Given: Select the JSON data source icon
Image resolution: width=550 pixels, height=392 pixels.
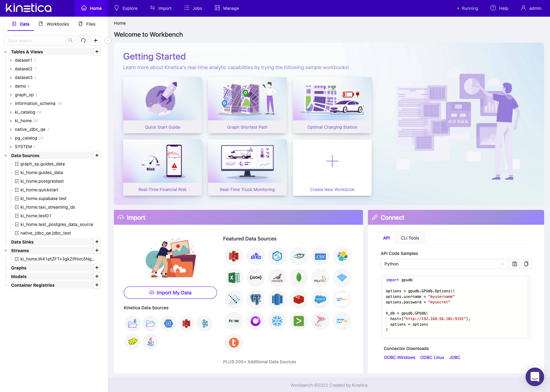Looking at the screenshot, I should point(256,278).
